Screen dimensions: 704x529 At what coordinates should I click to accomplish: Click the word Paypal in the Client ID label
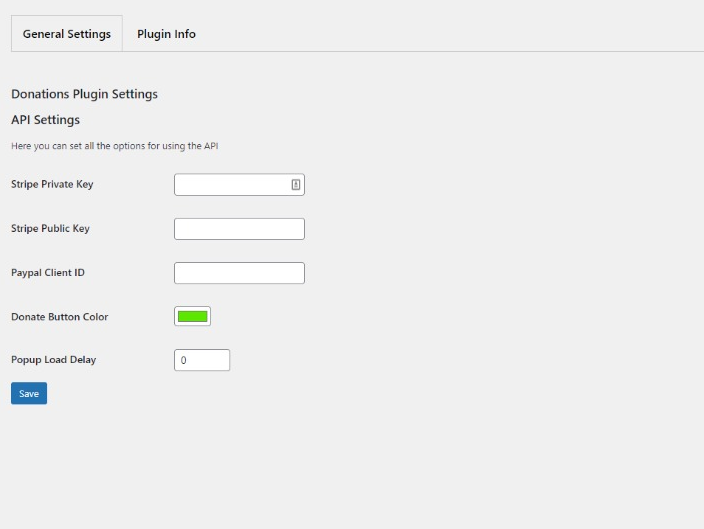[25, 273]
